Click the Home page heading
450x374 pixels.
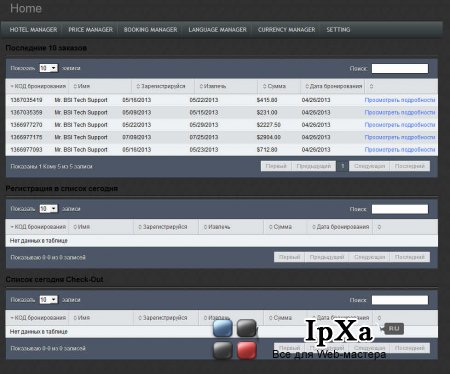coord(26,8)
